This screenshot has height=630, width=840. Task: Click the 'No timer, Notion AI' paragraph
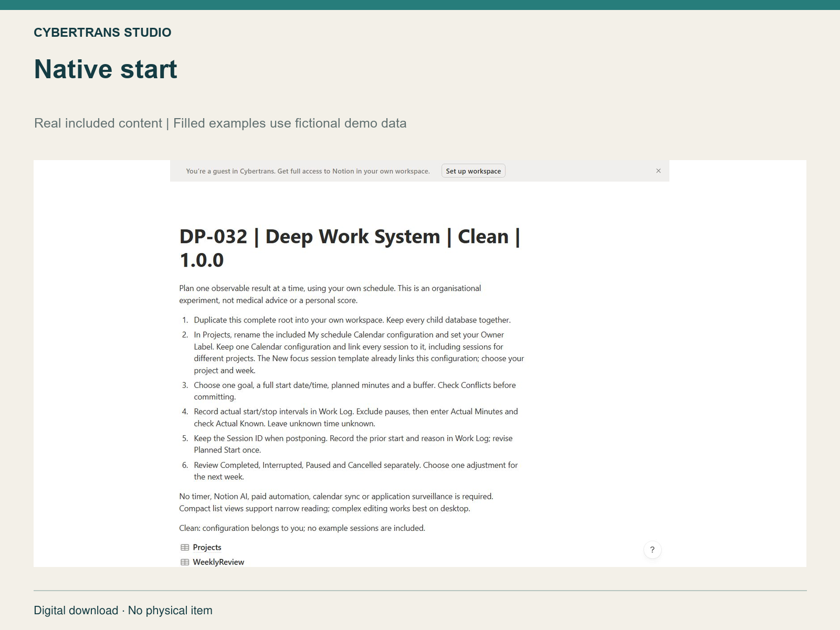(x=336, y=502)
